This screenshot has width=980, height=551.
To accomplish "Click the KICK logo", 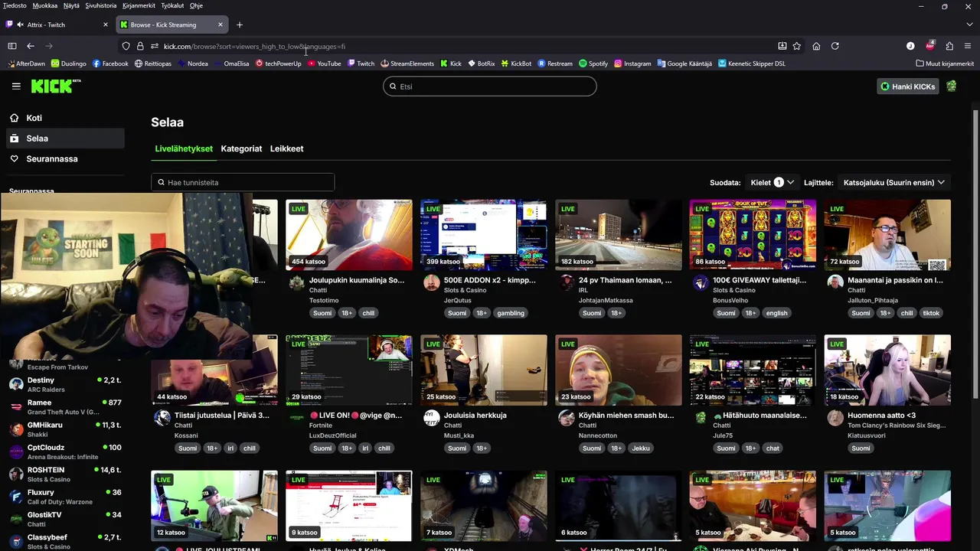I will (x=56, y=86).
